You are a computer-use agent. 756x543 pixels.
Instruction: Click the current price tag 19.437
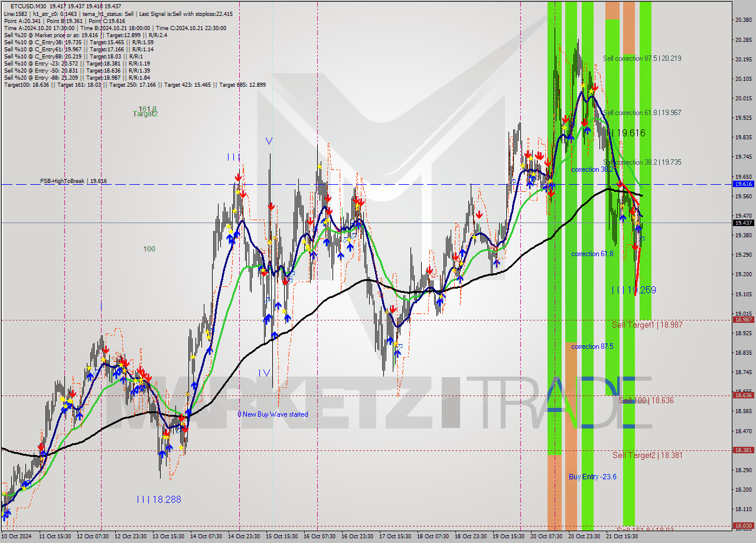743,223
